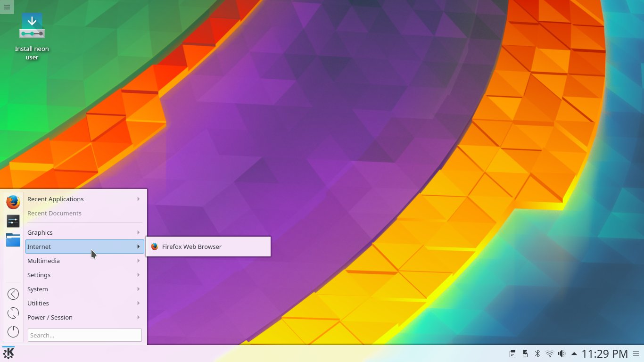
Task: Open the clipboard tray icon
Action: click(x=513, y=354)
